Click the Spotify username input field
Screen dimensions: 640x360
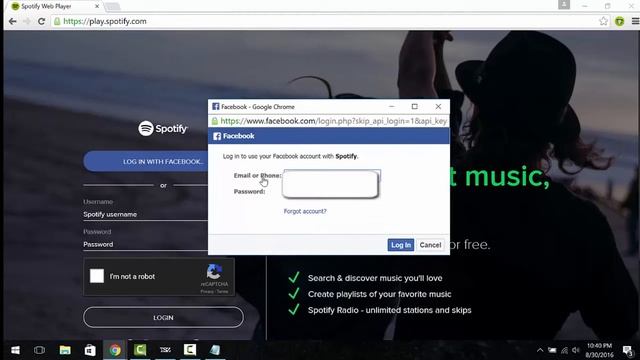click(x=145, y=214)
